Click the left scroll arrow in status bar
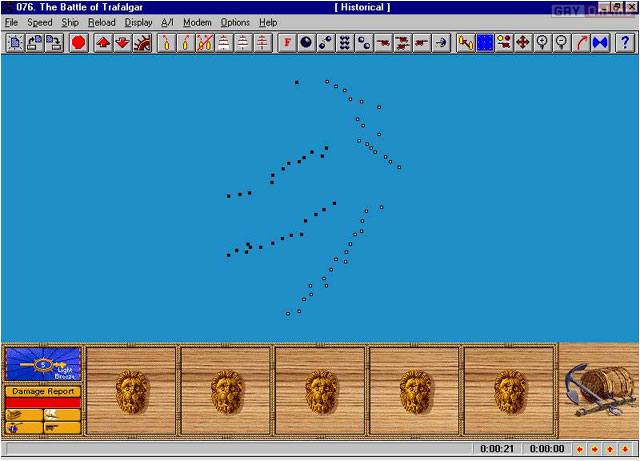This screenshot has height=461, width=640. click(x=579, y=449)
